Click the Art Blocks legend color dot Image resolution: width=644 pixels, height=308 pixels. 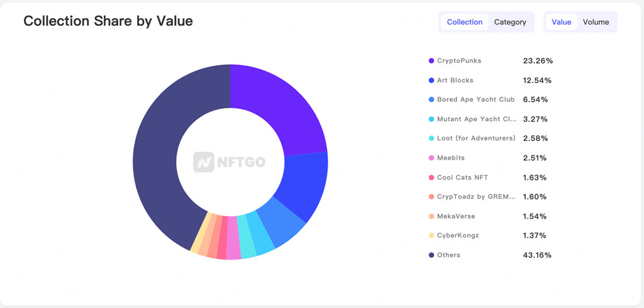click(x=431, y=81)
